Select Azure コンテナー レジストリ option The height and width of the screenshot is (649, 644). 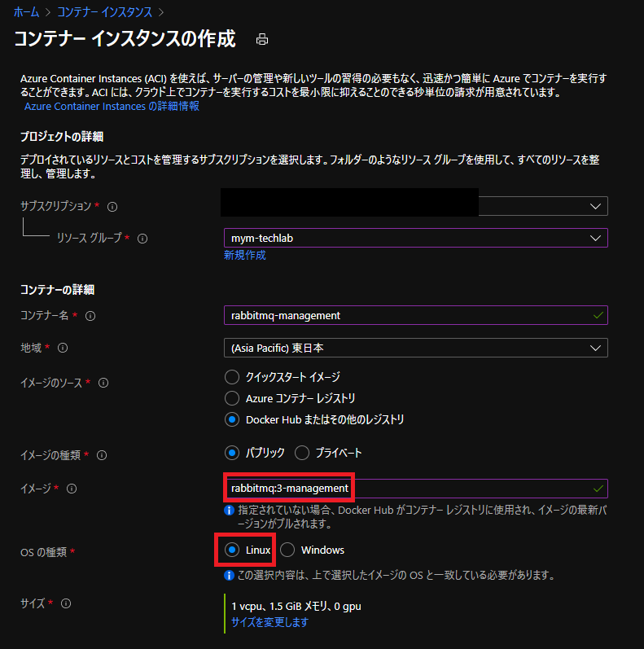click(x=232, y=398)
